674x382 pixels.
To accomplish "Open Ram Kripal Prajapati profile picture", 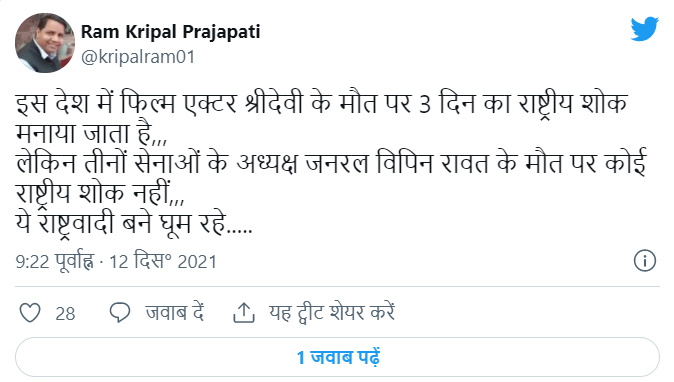I will [45, 43].
